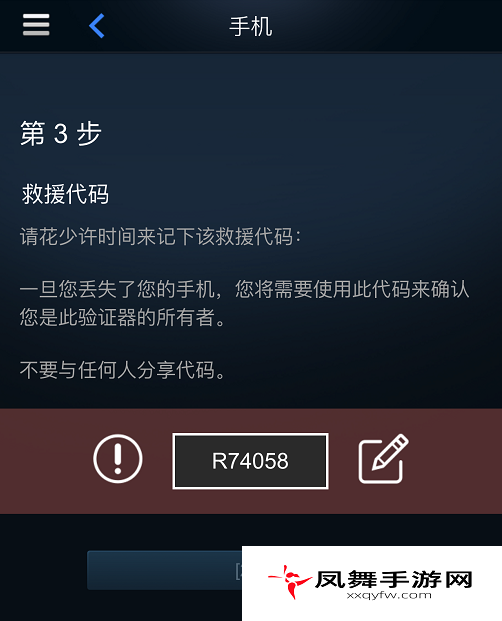Click the 手机 page title
This screenshot has height=621, width=502.
click(x=251, y=27)
